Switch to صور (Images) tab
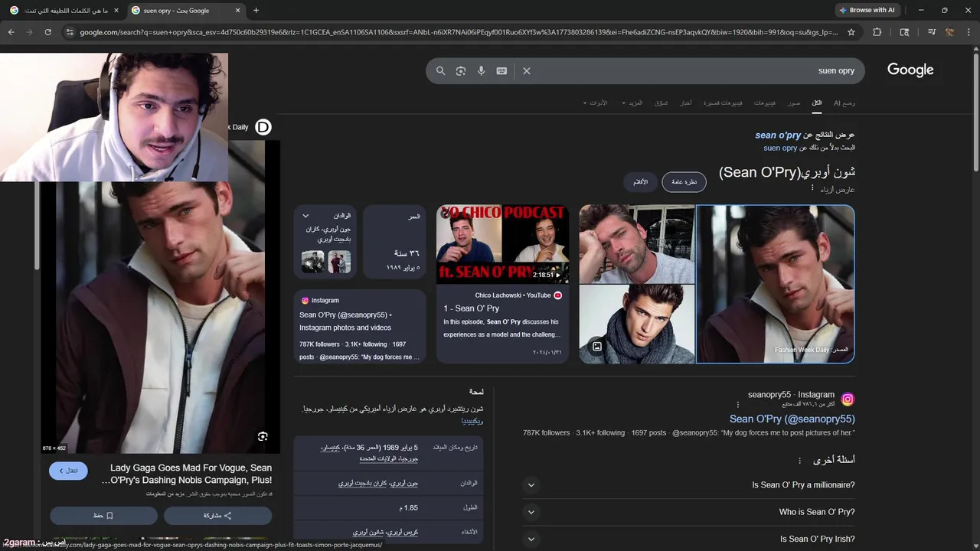This screenshot has height=551, width=980. click(795, 103)
